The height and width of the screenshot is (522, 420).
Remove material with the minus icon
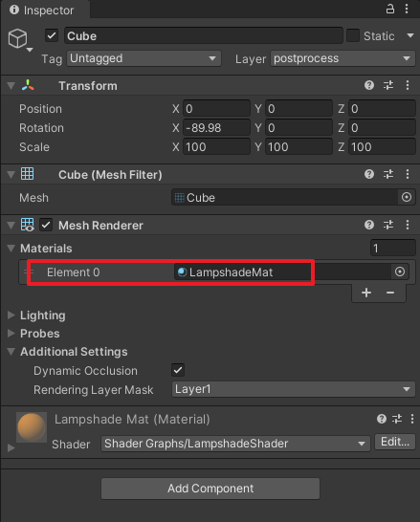coord(390,293)
